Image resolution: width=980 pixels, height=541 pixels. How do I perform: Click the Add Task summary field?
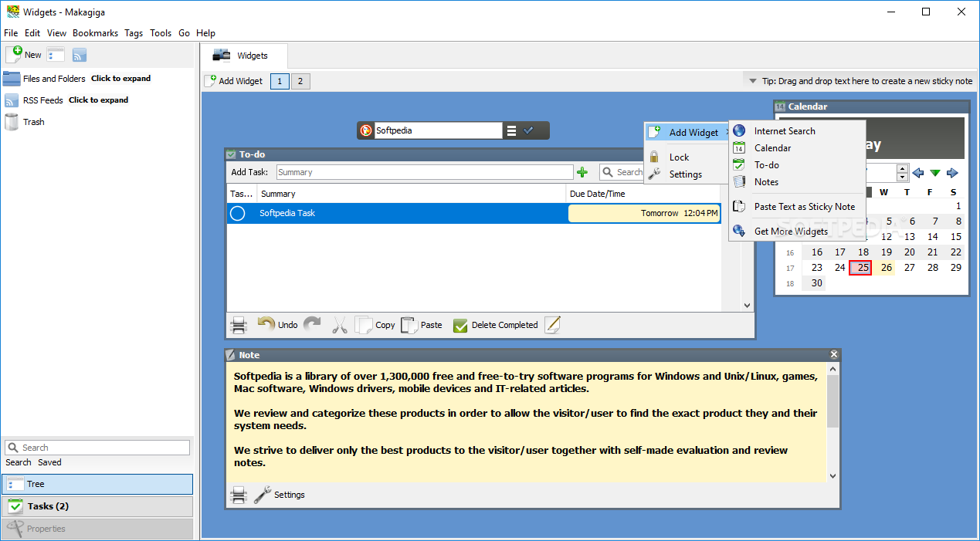click(425, 172)
